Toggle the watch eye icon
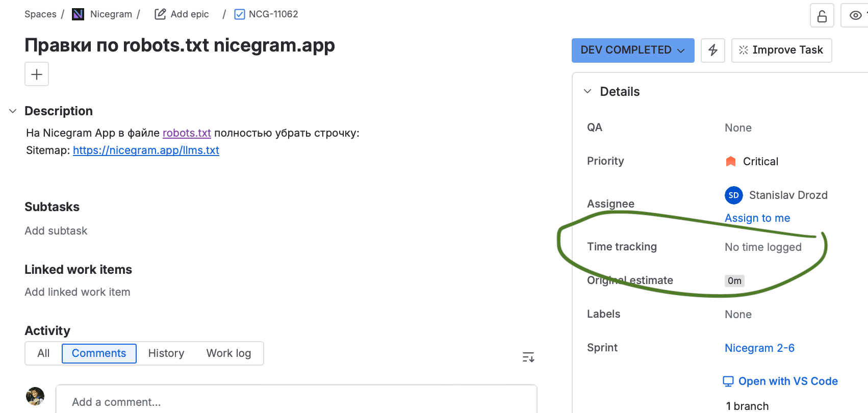The height and width of the screenshot is (413, 868). point(856,16)
